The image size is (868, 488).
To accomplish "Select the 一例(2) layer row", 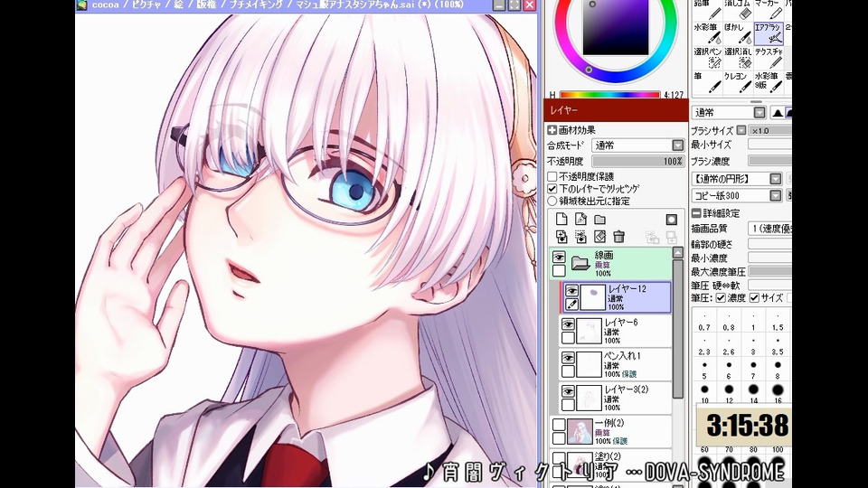I will [611, 432].
